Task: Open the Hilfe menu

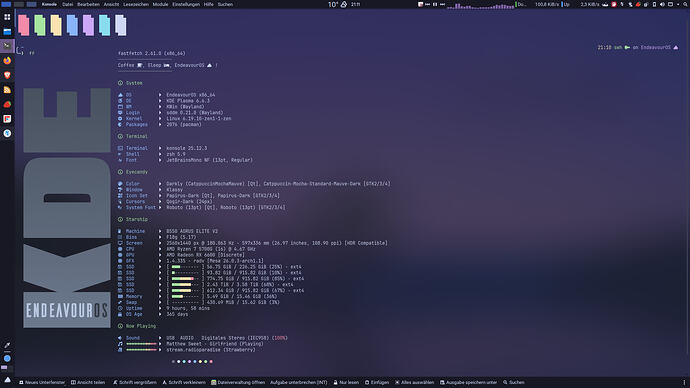Action: (209, 4)
